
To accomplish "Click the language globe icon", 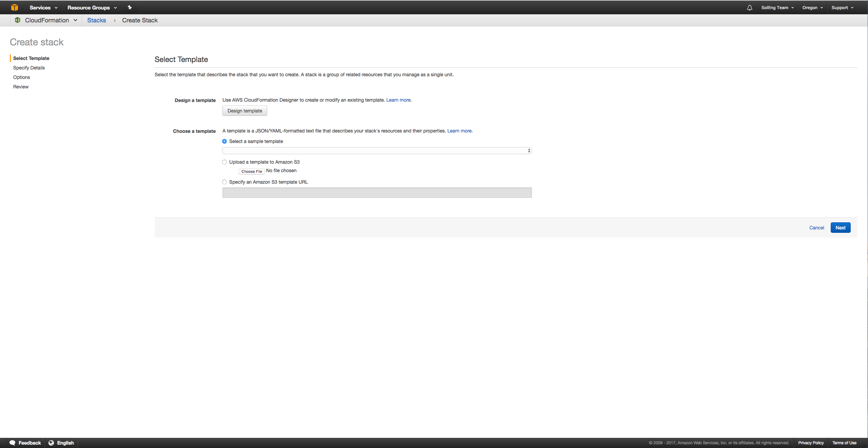I will [x=51, y=443].
